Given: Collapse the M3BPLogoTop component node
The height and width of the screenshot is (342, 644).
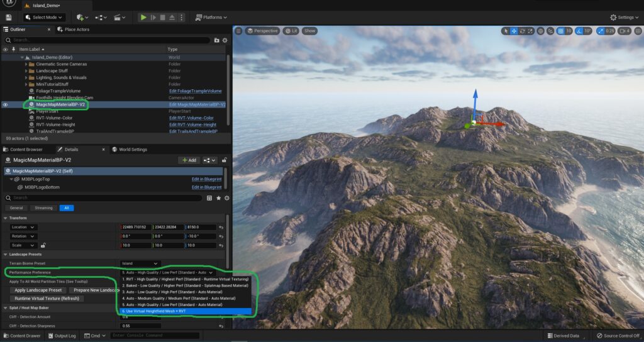Looking at the screenshot, I should point(11,179).
